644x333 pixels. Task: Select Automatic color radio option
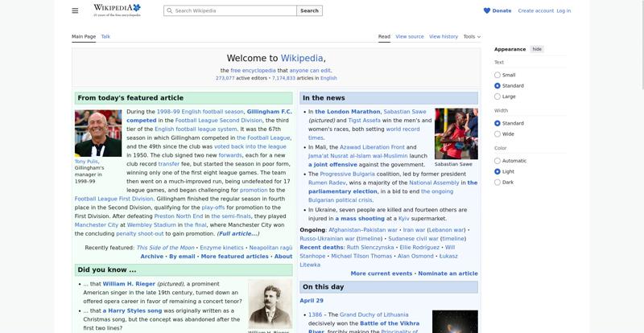tap(497, 161)
